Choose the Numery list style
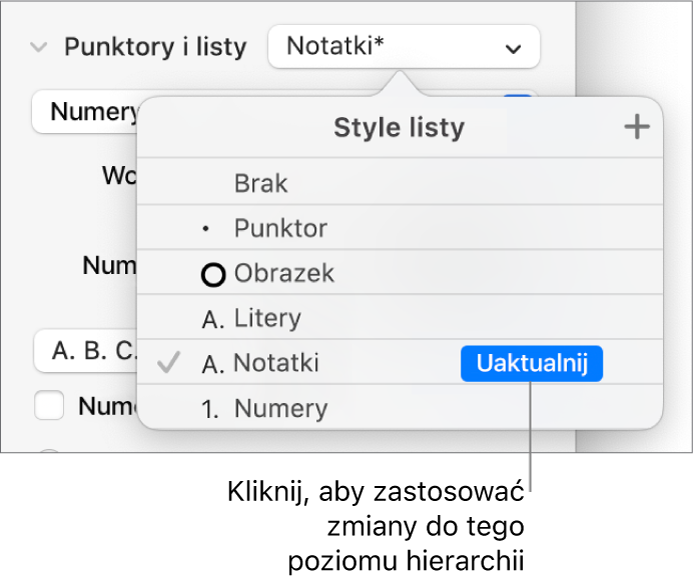 pos(400,407)
